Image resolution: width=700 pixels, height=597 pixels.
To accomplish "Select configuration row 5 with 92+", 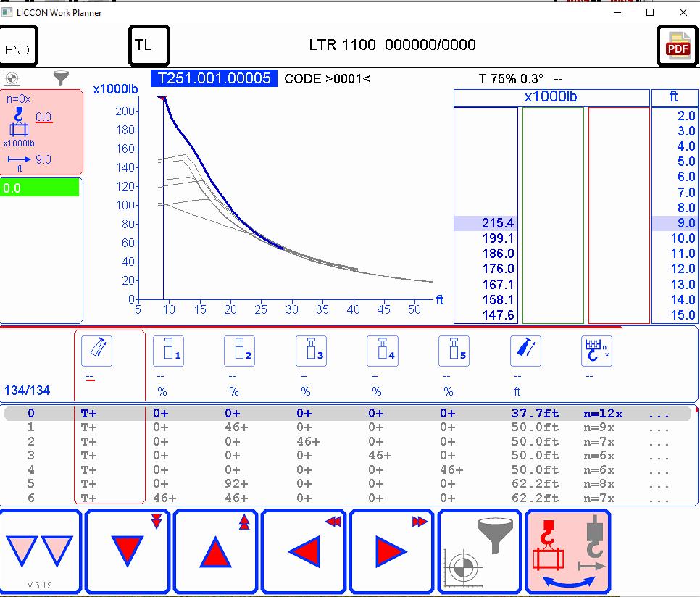I will 349,484.
